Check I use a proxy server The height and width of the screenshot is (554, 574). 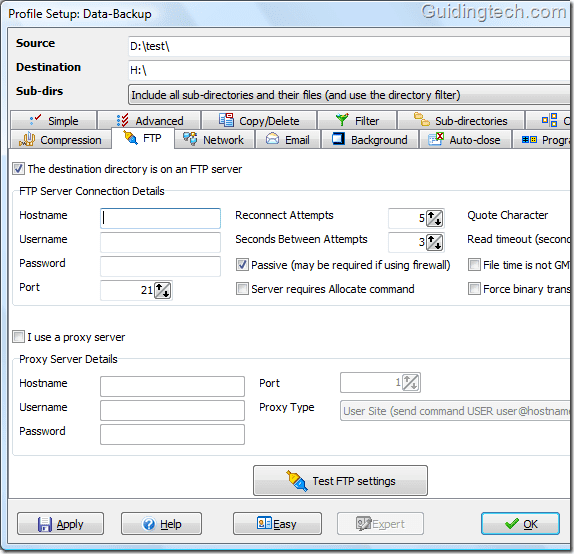18,337
